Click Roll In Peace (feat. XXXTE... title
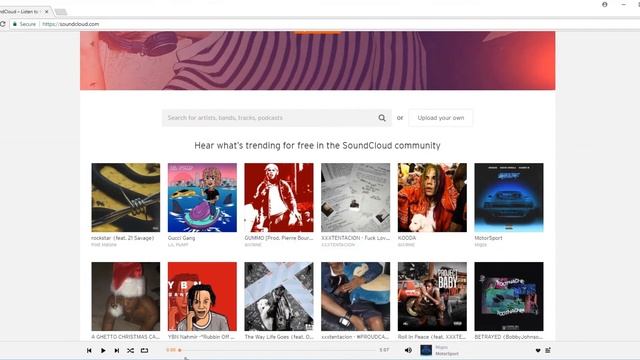This screenshot has width=640, height=360. click(x=432, y=337)
